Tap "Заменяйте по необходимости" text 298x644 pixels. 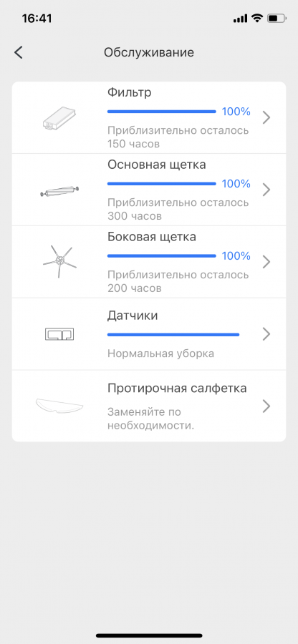pyautogui.click(x=151, y=419)
